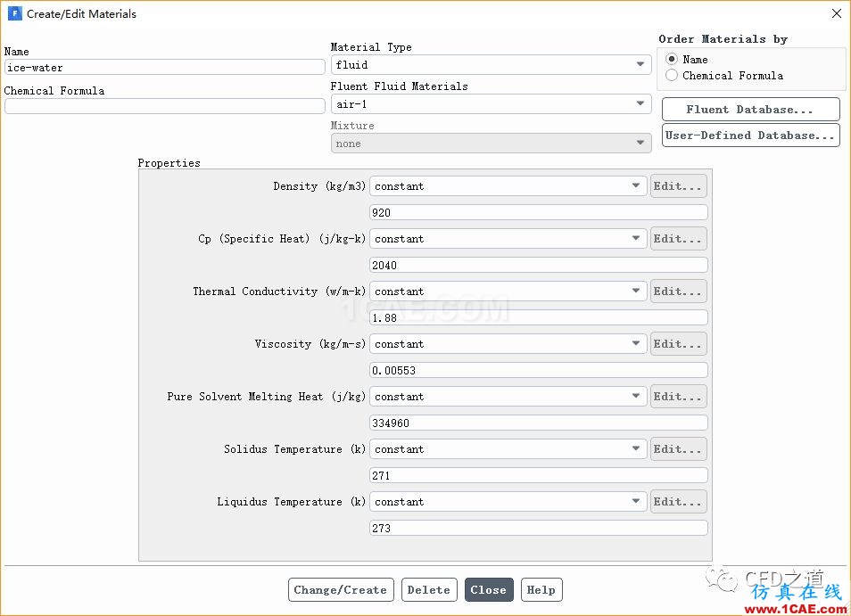Click the Close button at the bottom
The height and width of the screenshot is (616, 851).
point(489,590)
